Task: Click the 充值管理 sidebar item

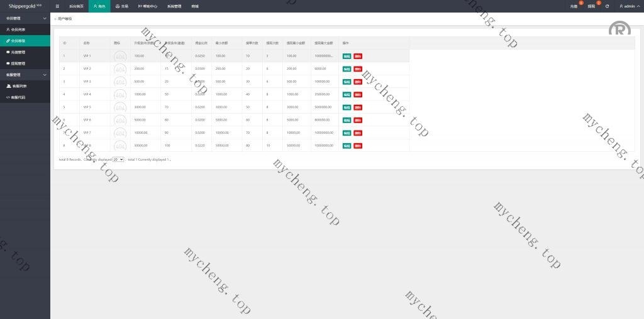Action: coord(18,52)
